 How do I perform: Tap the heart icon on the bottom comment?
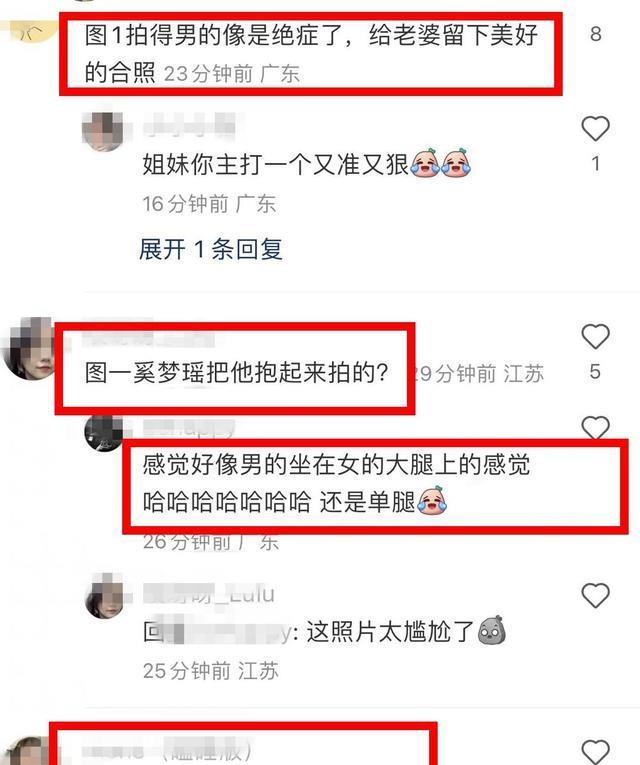point(595,752)
